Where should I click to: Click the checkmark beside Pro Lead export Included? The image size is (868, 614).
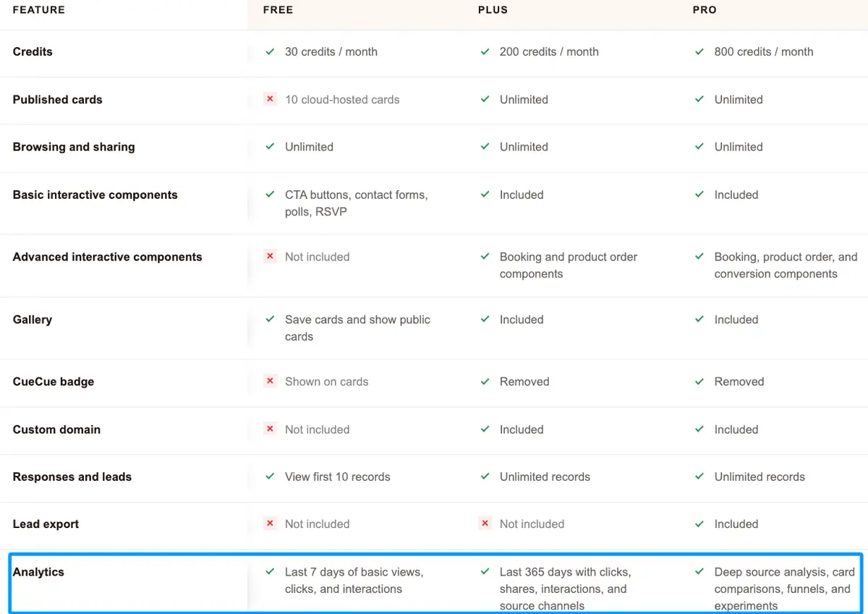[699, 524]
